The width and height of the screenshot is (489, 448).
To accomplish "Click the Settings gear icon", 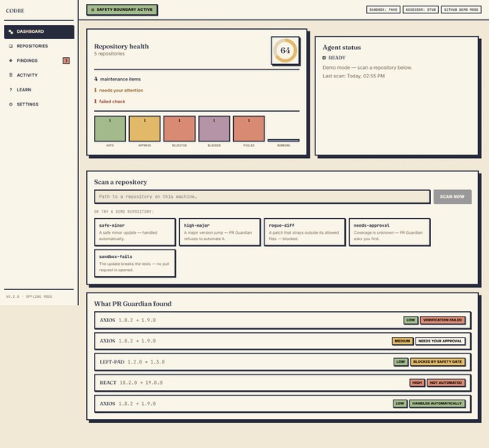I will click(11, 104).
